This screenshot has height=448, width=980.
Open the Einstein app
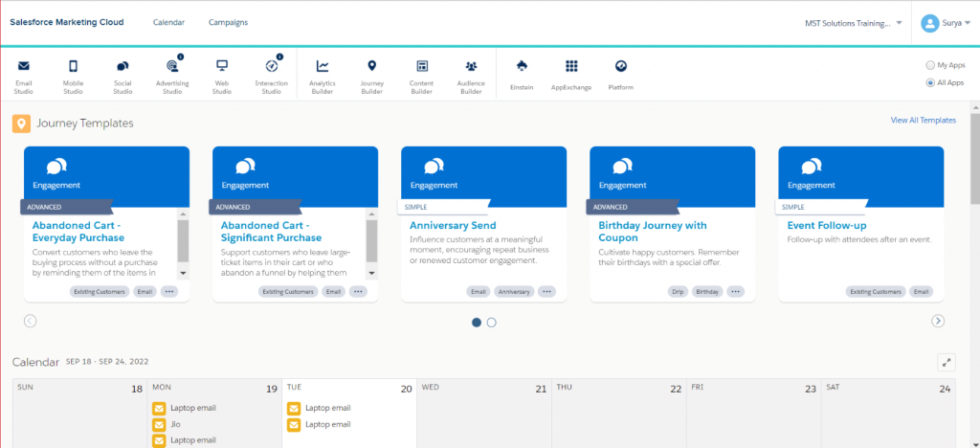tap(522, 75)
